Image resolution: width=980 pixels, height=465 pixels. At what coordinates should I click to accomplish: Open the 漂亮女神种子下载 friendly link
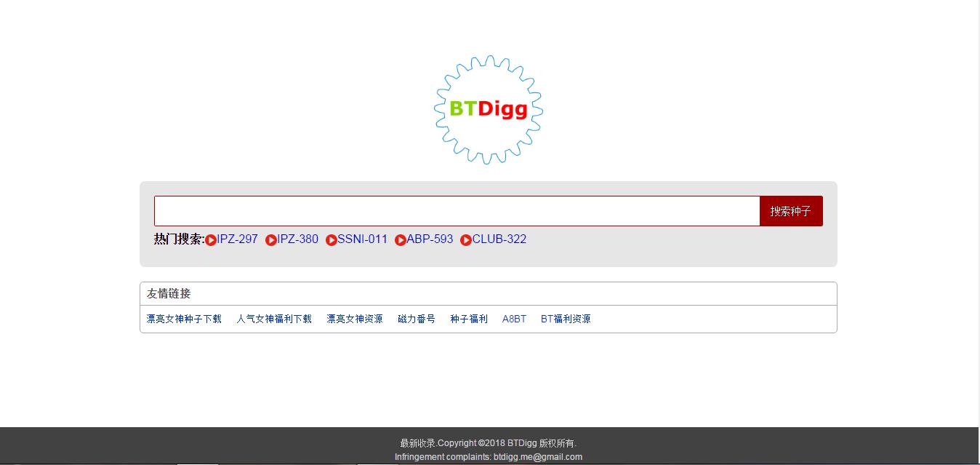tap(184, 319)
